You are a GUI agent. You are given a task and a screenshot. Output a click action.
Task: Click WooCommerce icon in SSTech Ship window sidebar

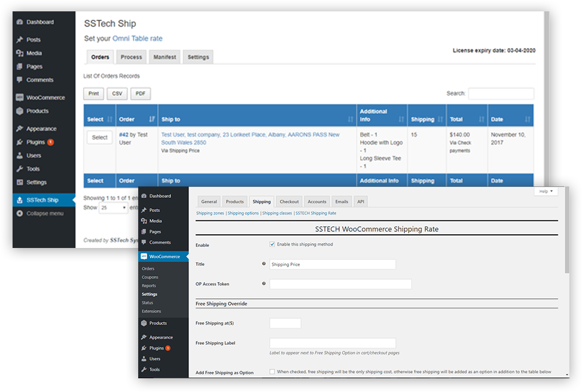[20, 97]
